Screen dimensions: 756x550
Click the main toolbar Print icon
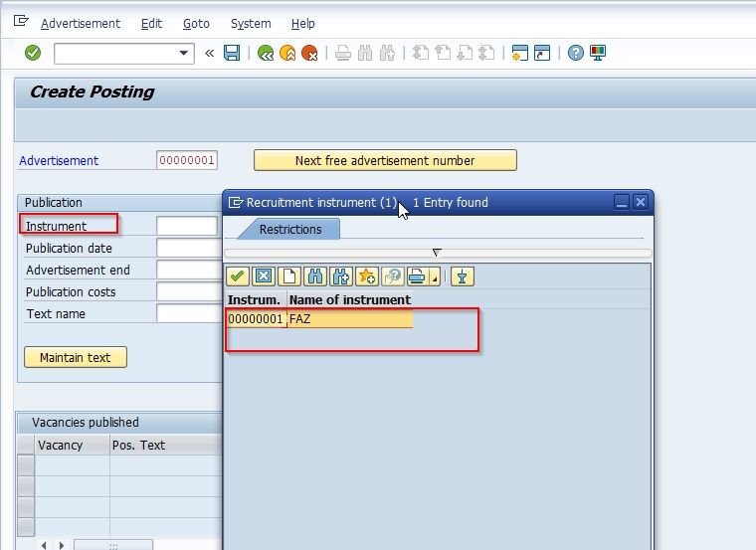tap(343, 53)
